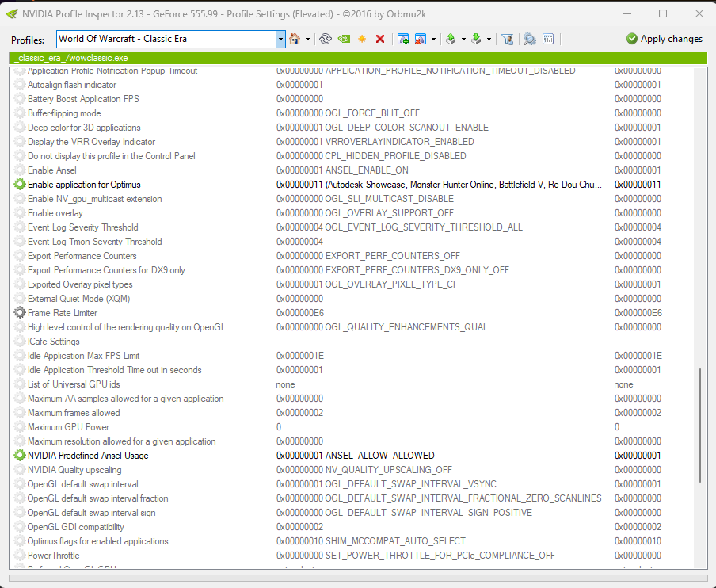716x588 pixels.
Task: Select the Event Log Severity Threshold row
Action: [x=352, y=227]
